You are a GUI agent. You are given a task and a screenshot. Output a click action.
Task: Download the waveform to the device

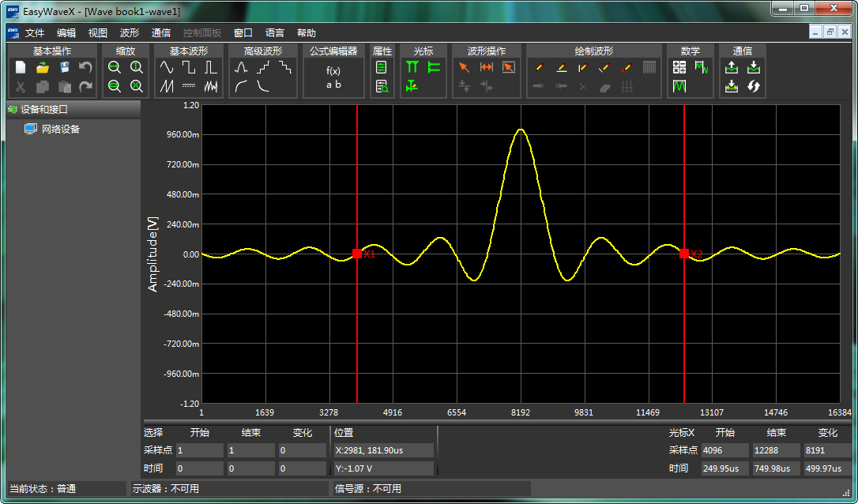[x=755, y=69]
